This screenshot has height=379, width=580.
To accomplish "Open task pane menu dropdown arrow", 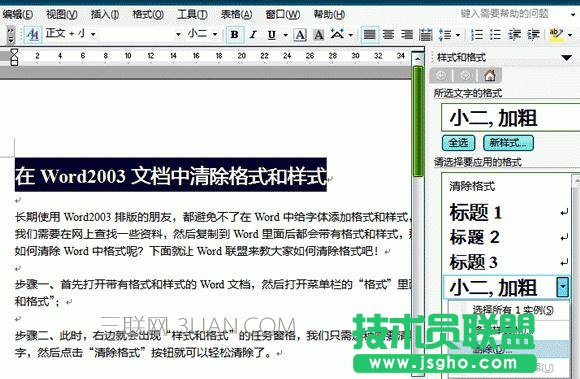I will (566, 58).
